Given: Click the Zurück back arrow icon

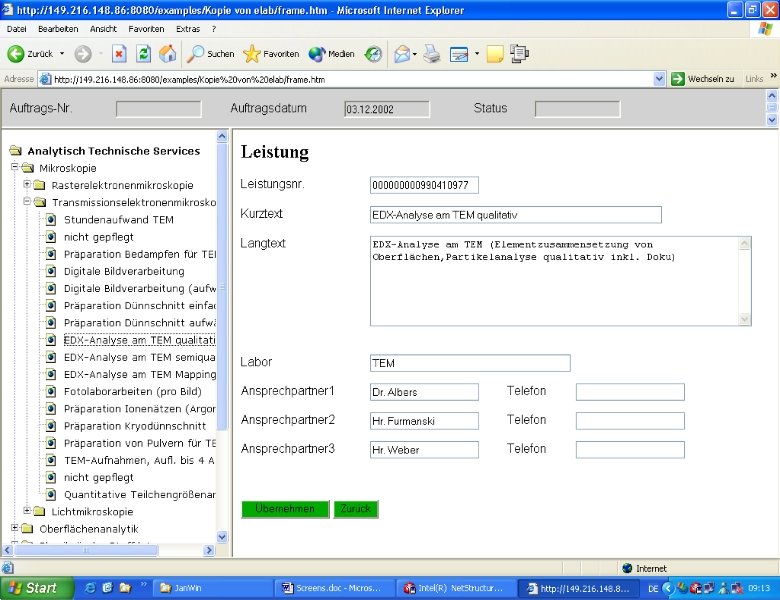Looking at the screenshot, I should click(15, 54).
